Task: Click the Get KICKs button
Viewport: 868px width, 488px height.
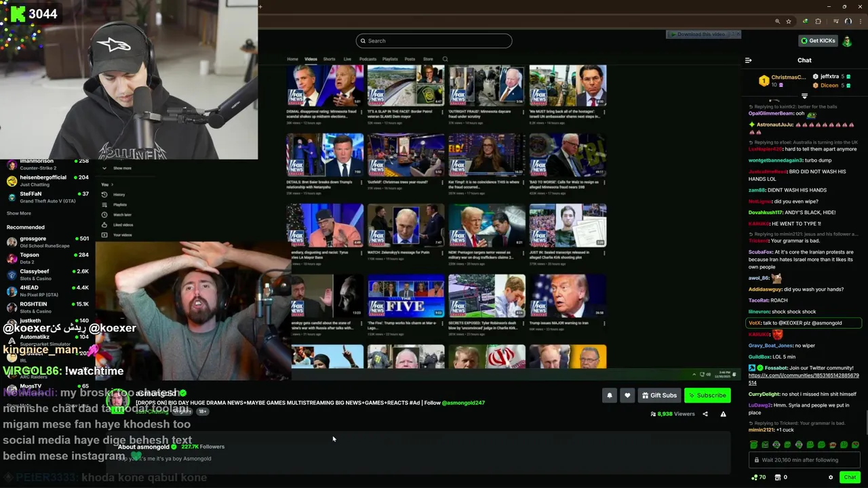Action: (x=818, y=41)
